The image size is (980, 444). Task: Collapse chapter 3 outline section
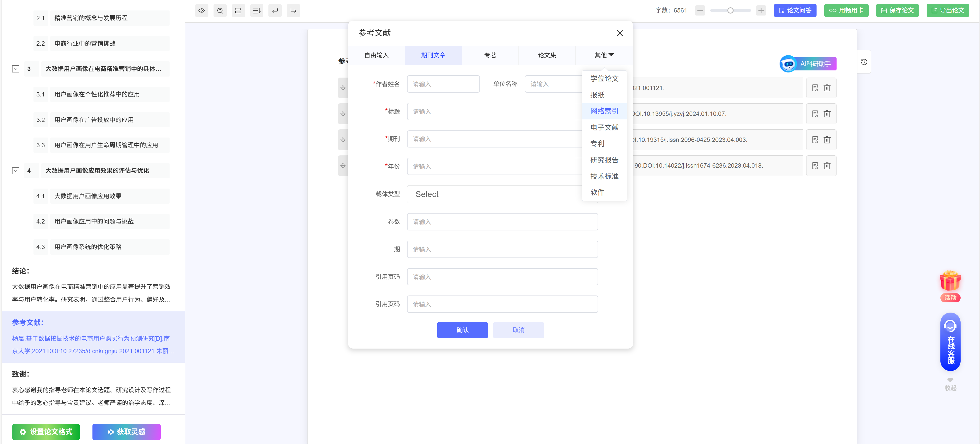click(x=16, y=69)
